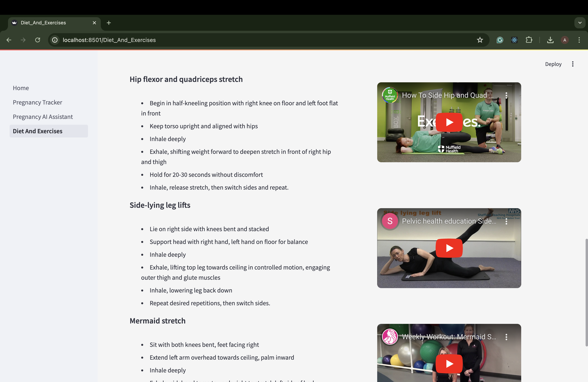Viewport: 588px width, 382px height.
Task: Bookmark this page with the star icon
Action: tap(480, 40)
